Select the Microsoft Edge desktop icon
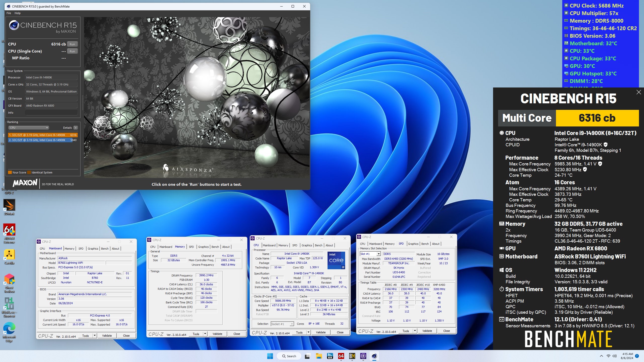 (9, 332)
